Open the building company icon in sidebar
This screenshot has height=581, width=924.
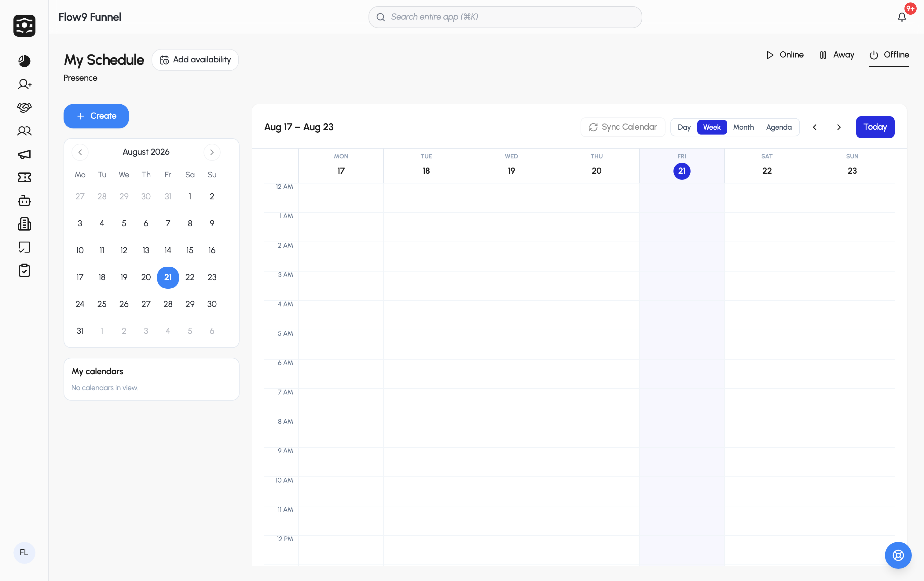tap(24, 224)
